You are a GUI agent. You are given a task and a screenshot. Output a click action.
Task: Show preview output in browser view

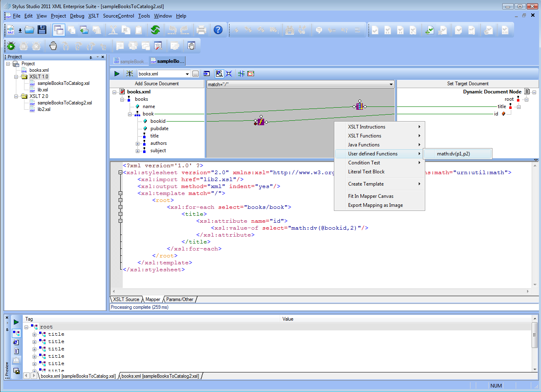coord(16,342)
